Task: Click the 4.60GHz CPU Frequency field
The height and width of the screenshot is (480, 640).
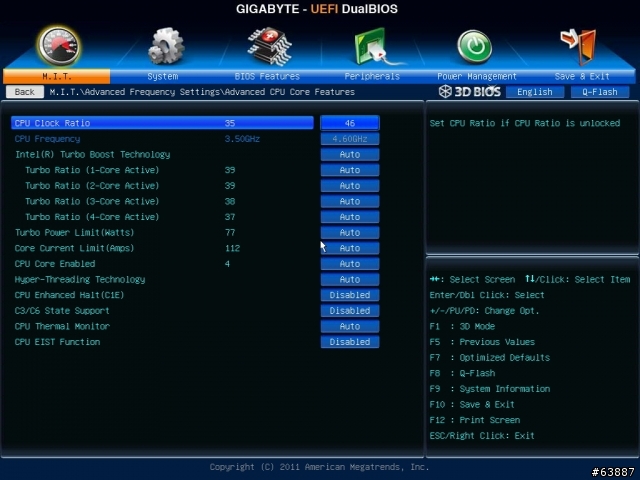Action: pyautogui.click(x=350, y=139)
